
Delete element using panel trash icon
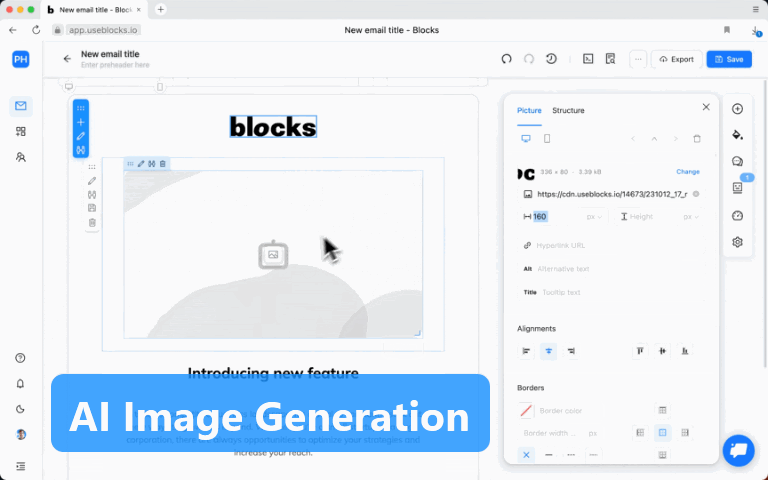click(697, 139)
